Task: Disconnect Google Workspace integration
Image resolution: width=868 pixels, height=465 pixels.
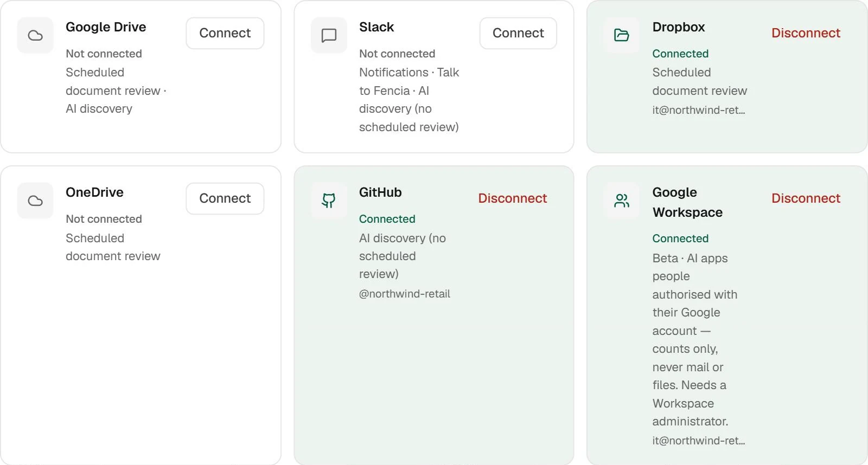Action: click(806, 198)
